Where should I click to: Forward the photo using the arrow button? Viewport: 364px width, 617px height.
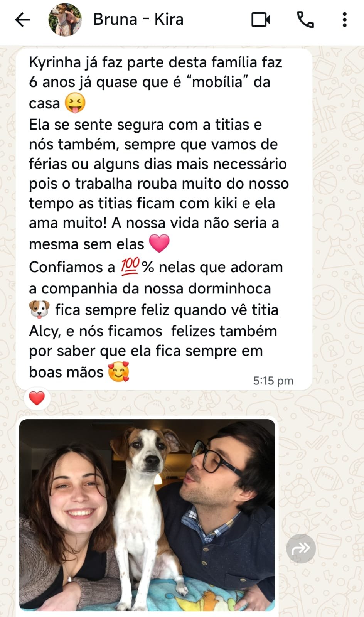(301, 548)
